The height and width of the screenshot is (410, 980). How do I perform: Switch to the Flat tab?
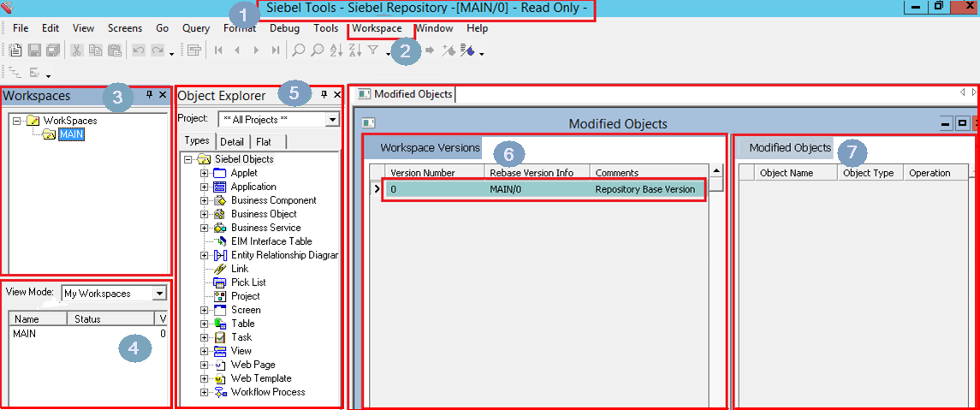click(x=264, y=142)
